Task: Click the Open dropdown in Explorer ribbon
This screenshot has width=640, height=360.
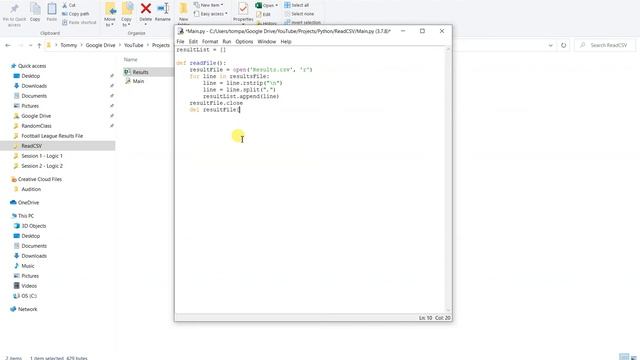Action: click(267, 5)
